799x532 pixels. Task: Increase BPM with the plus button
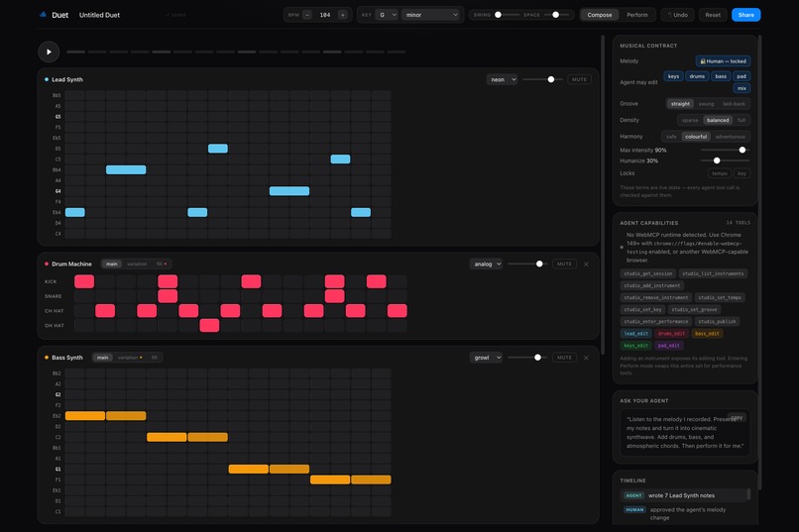[342, 15]
